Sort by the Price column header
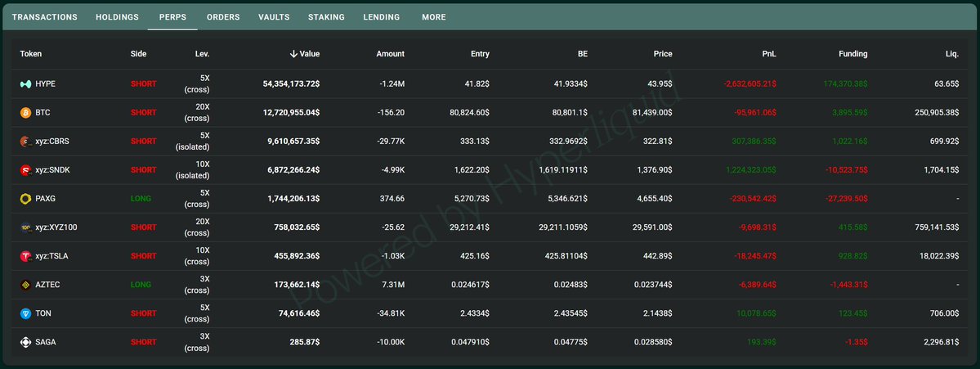This screenshot has height=369, width=980. (663, 54)
